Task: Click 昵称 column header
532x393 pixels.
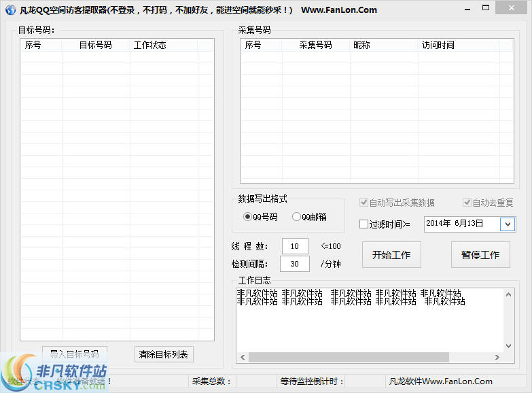Action: click(384, 45)
